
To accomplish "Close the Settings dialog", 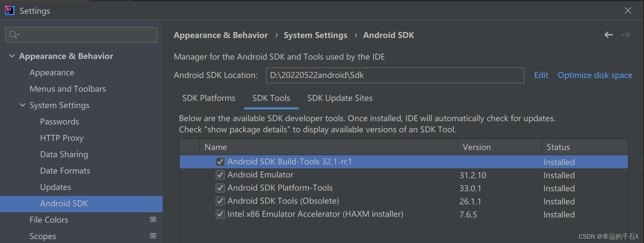I will tap(628, 10).
